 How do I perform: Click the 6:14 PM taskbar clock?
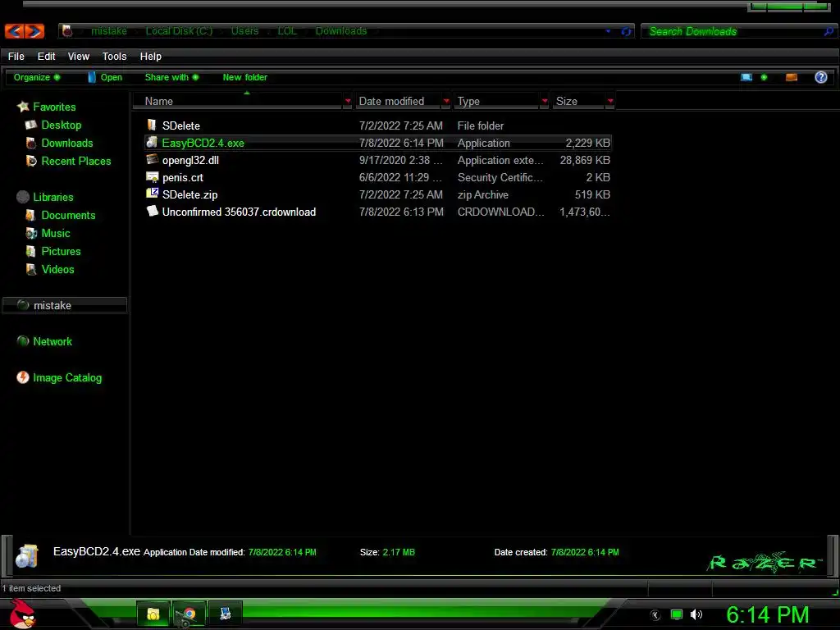click(x=767, y=615)
